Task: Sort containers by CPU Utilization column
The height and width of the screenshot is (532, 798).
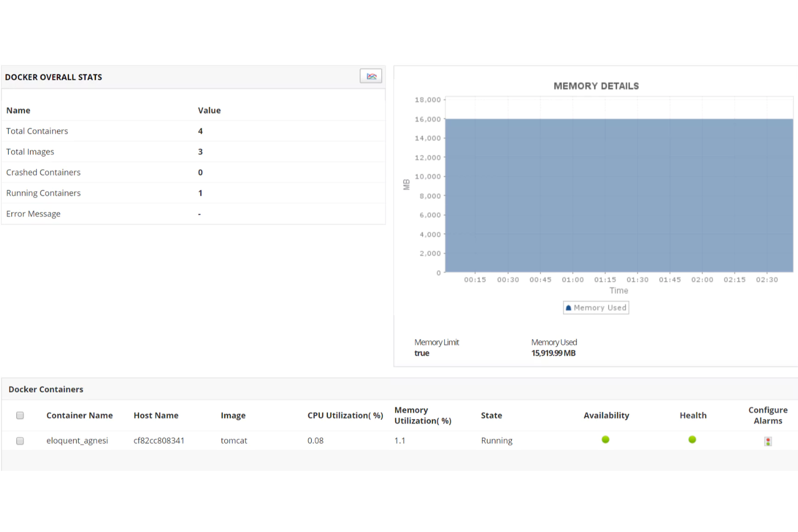Action: [x=345, y=415]
